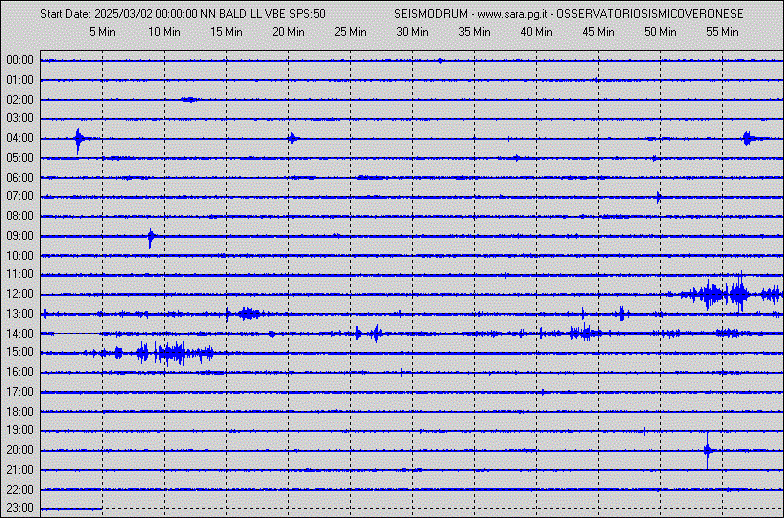Image resolution: width=784 pixels, height=518 pixels.
Task: Click the tall spike on the 20:00 trace
Action: coord(708,450)
